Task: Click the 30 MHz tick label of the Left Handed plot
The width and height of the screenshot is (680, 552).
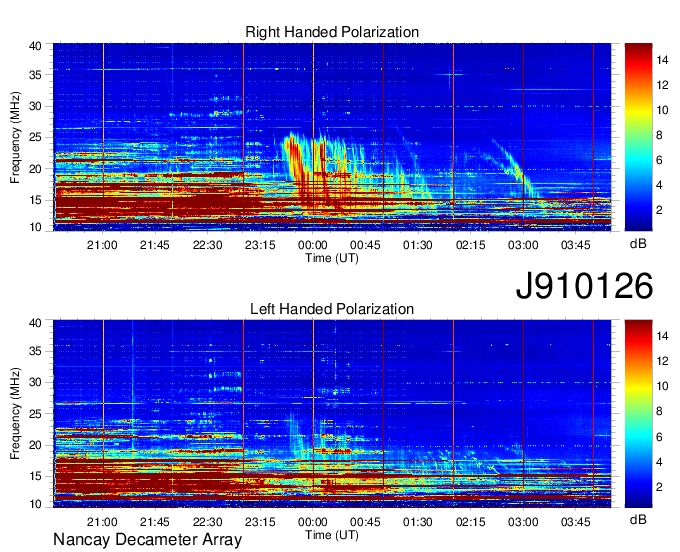Action: [35, 382]
